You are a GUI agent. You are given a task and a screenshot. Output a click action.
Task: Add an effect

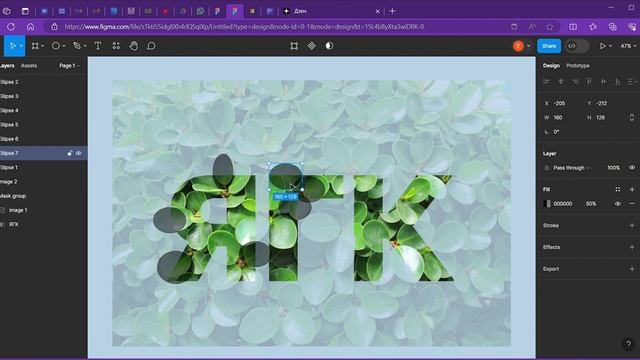632,247
